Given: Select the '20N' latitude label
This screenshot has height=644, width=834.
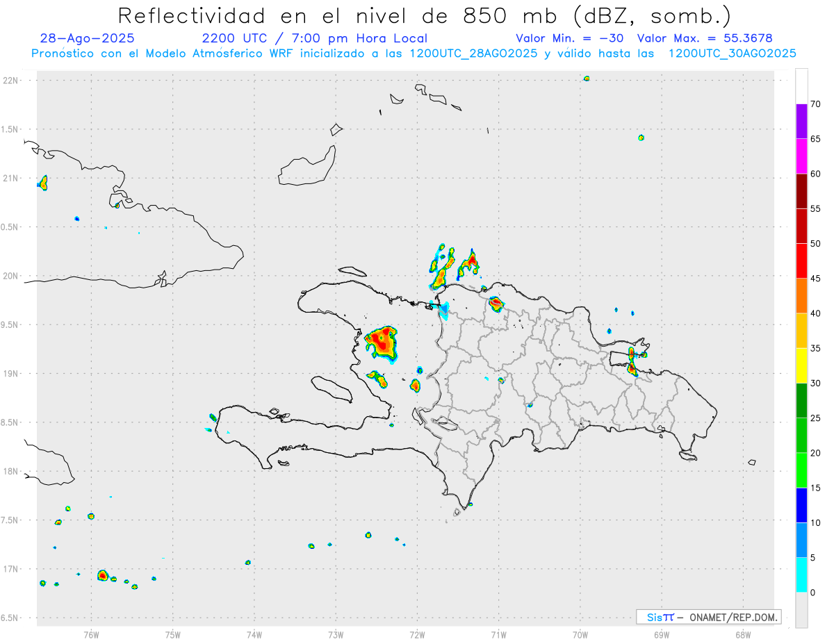Looking at the screenshot, I should tap(10, 276).
